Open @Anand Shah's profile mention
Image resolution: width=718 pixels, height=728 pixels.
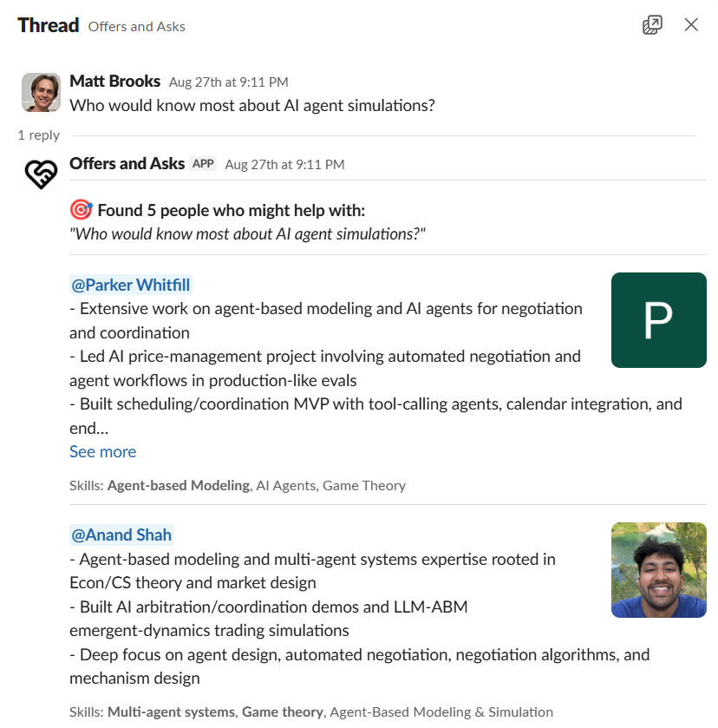121,535
